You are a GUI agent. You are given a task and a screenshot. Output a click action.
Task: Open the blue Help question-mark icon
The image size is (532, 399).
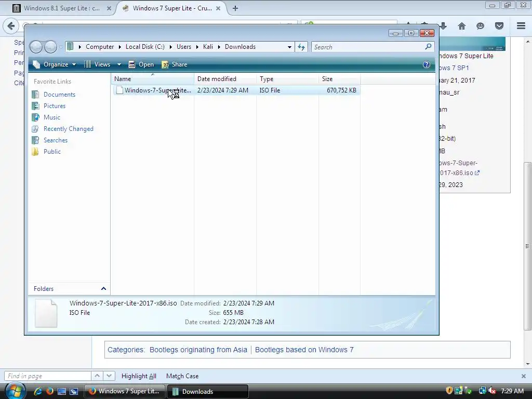427,64
